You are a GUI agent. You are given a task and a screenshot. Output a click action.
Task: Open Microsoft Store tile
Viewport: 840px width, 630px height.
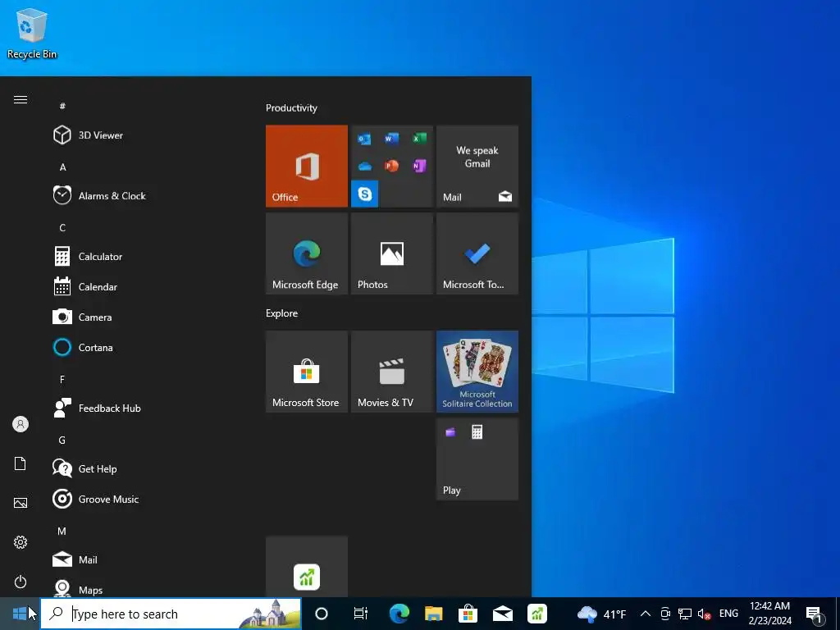click(307, 372)
